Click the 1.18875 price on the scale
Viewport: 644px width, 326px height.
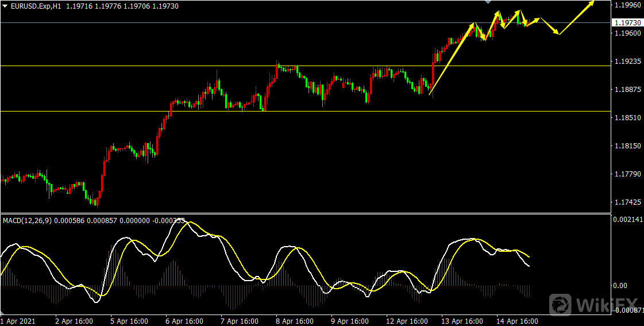[627, 90]
